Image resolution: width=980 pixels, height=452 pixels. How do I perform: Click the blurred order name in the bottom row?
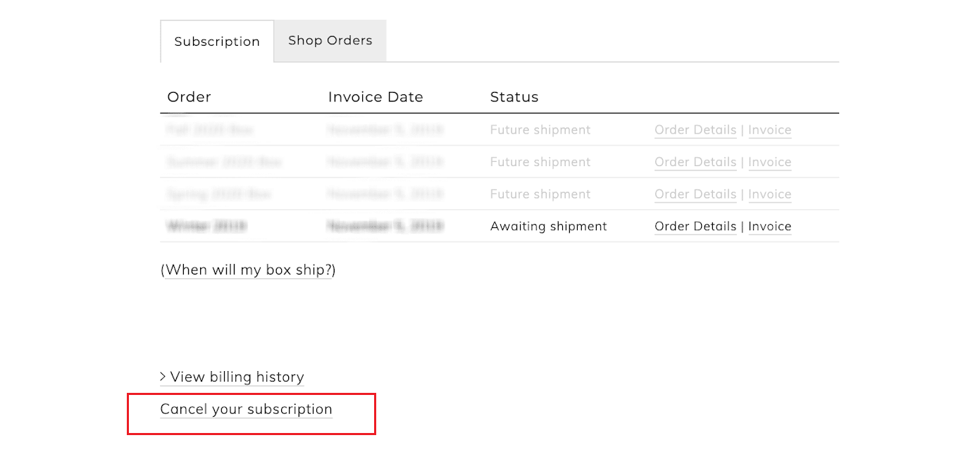coord(206,226)
